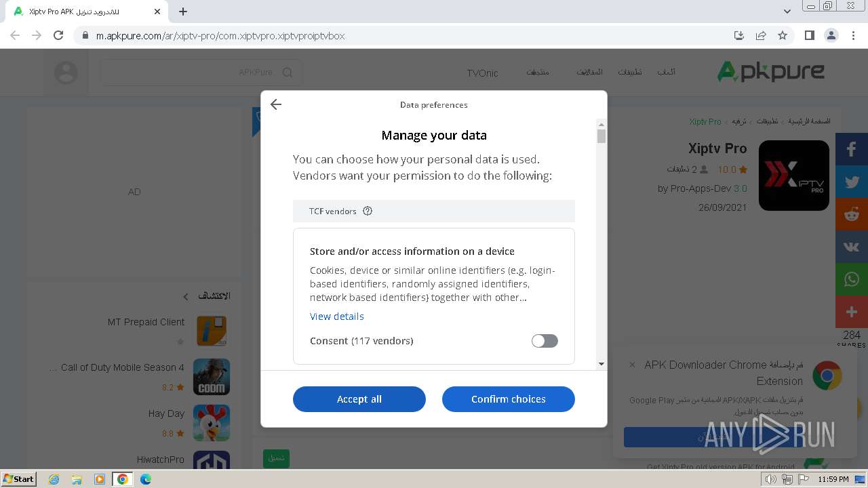Share on Reddit sidebar icon
The image size is (868, 488).
[x=852, y=215]
